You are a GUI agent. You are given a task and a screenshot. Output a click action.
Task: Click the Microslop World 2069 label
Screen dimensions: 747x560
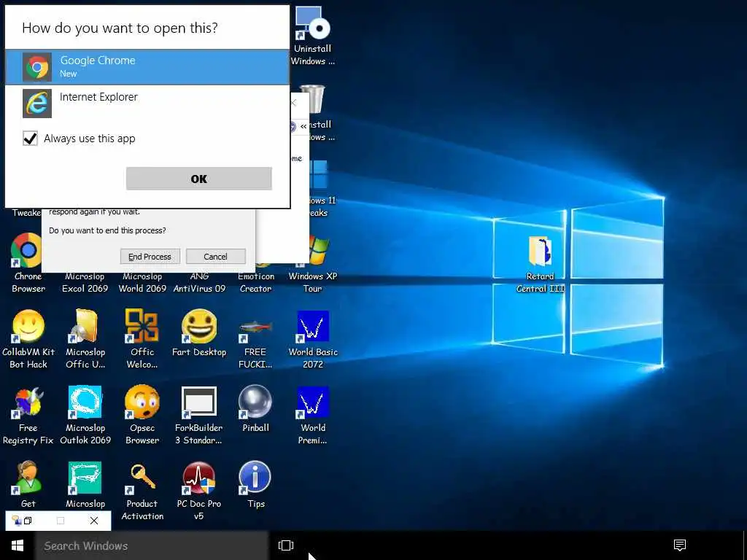(142, 282)
